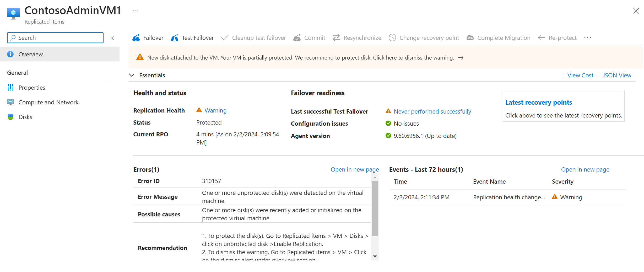The width and height of the screenshot is (644, 272).
Task: Open Properties in the sidebar
Action: pyautogui.click(x=32, y=87)
